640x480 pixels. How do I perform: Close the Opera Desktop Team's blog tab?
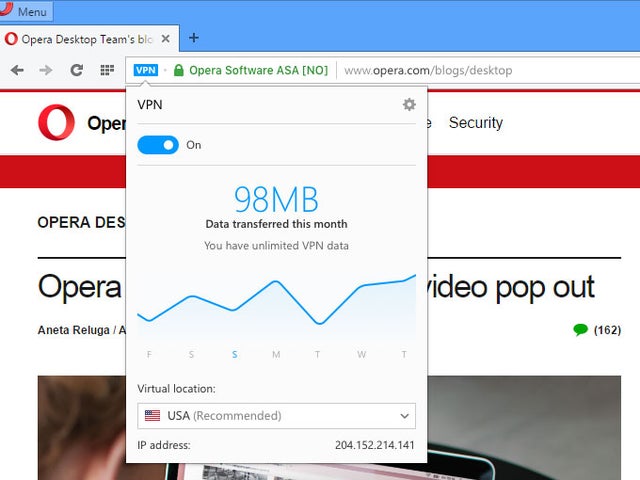(x=166, y=38)
